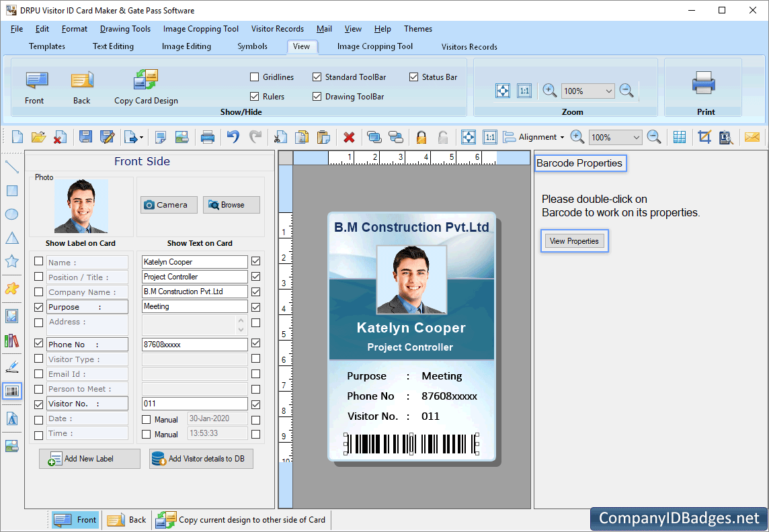Open the toolbar 100% zoom combo box
Image resolution: width=769 pixels, height=532 pixels.
(636, 138)
